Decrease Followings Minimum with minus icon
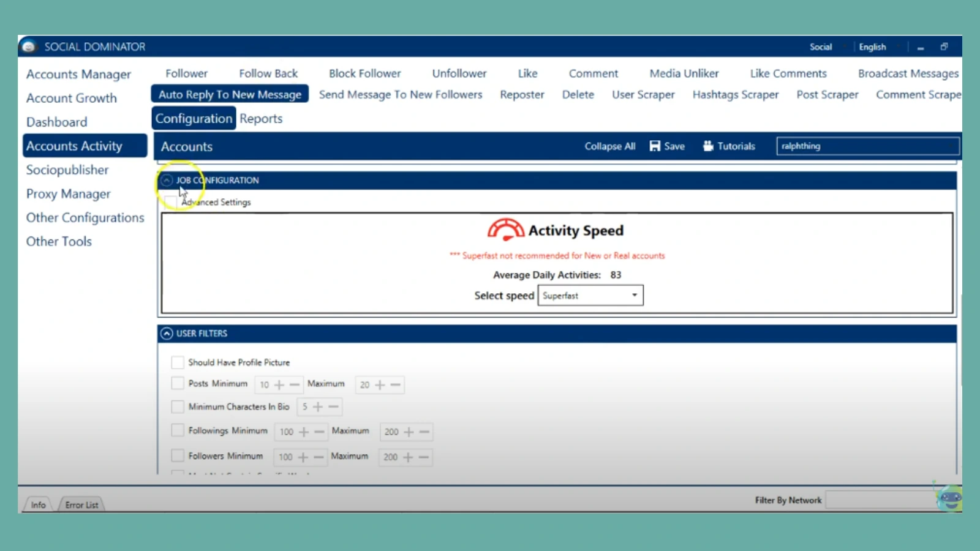Image resolution: width=980 pixels, height=551 pixels. (x=318, y=432)
